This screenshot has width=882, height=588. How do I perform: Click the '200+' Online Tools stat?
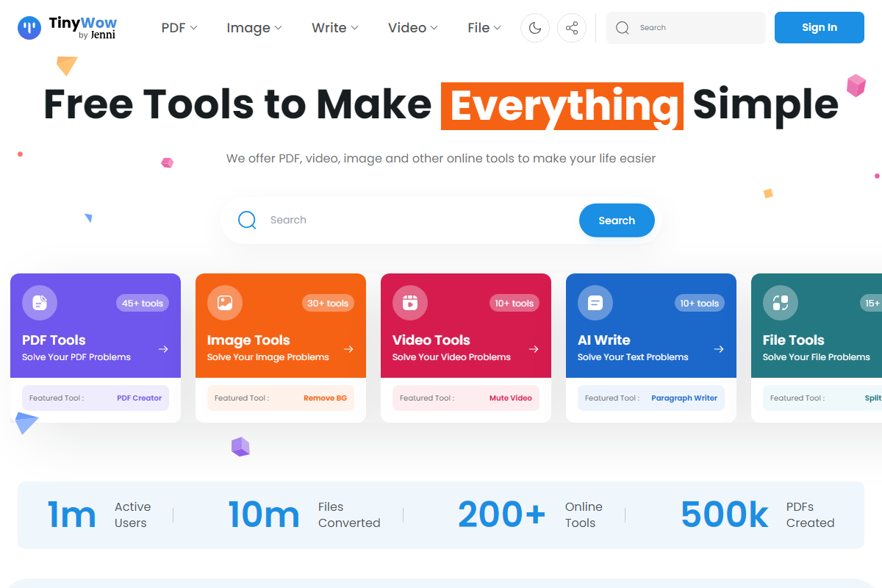502,515
